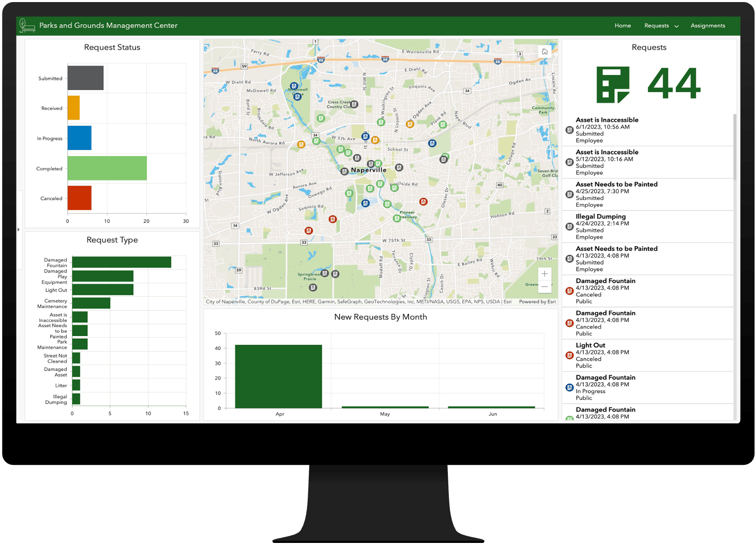Open the Assignments page
This screenshot has height=545, width=756.
(x=707, y=25)
